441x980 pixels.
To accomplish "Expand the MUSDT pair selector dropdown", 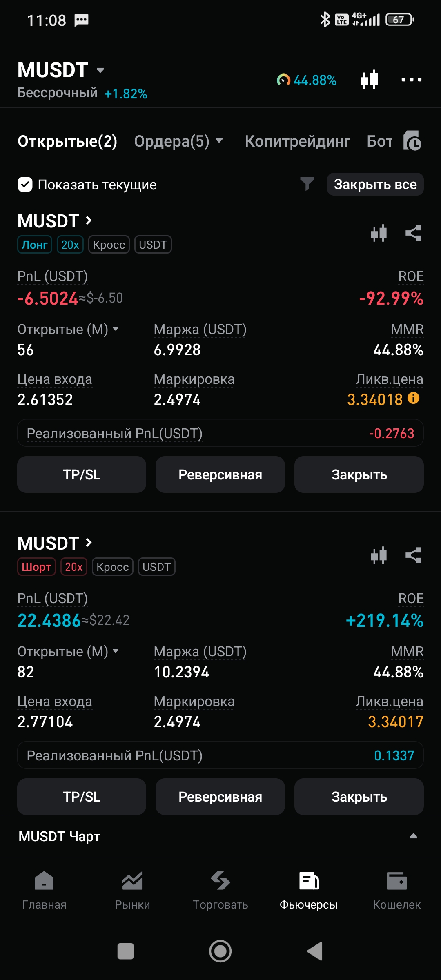I will pos(100,70).
